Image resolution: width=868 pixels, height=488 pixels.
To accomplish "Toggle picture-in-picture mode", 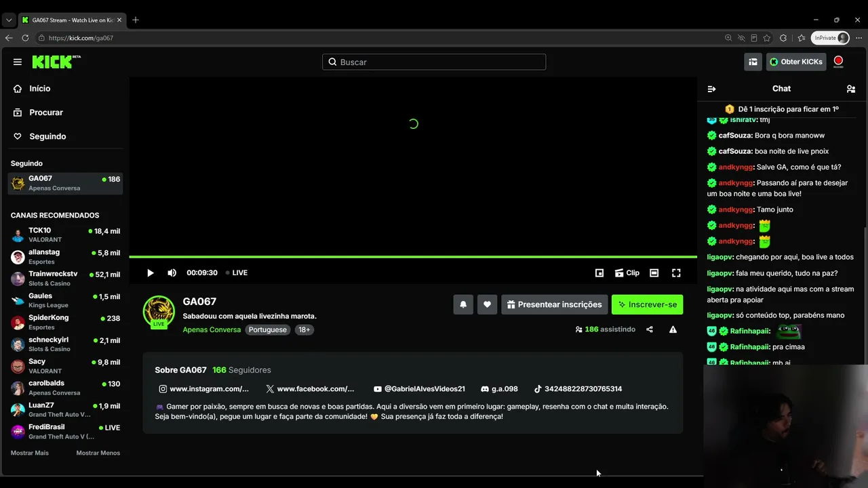I will pyautogui.click(x=599, y=272).
